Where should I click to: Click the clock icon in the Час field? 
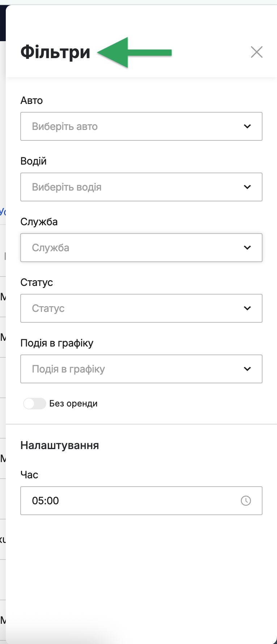[246, 501]
